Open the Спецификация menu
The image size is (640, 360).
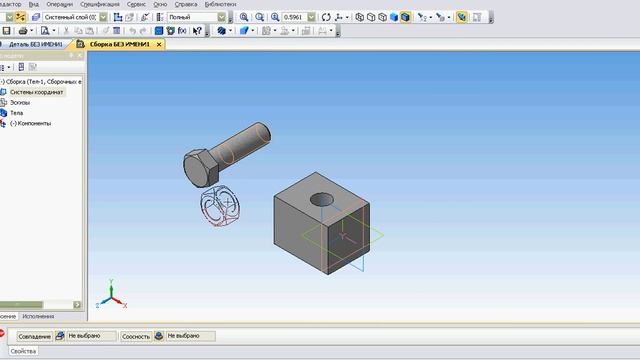[x=100, y=4]
